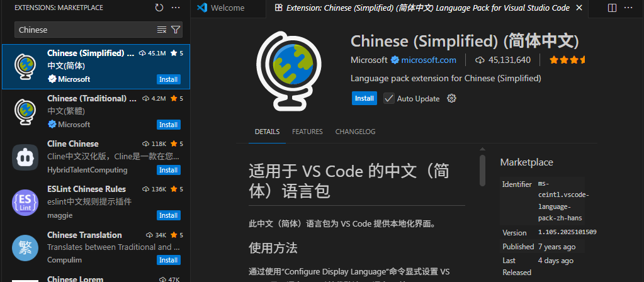Open the extension manage gear icon
Viewport: 644px width, 282px height.
tap(452, 99)
